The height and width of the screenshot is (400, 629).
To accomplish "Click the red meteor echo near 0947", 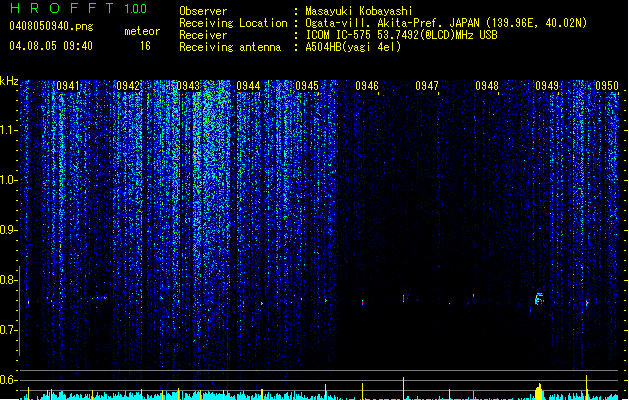I will click(404, 299).
